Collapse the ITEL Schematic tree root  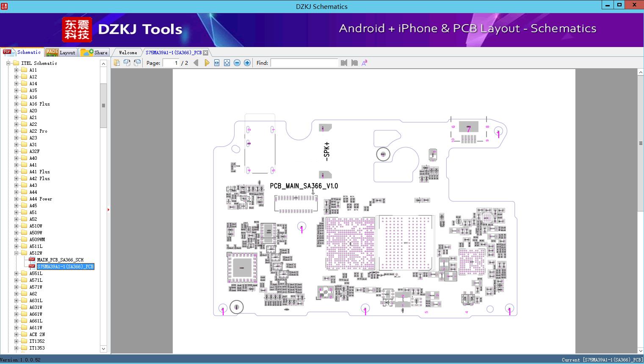pyautogui.click(x=8, y=63)
